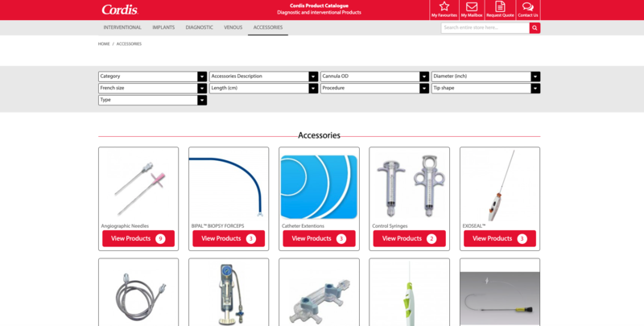Open the Accessories menu
Screen dimensions: 644x326
[x=268, y=27]
